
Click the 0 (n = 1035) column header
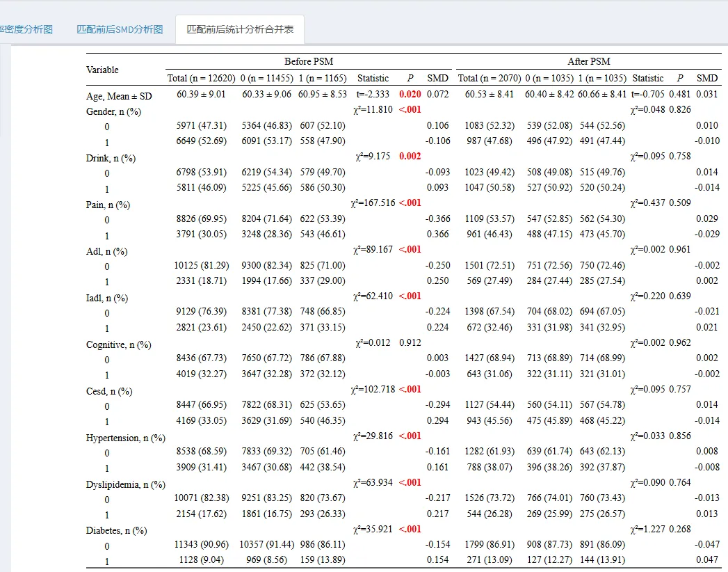point(549,78)
